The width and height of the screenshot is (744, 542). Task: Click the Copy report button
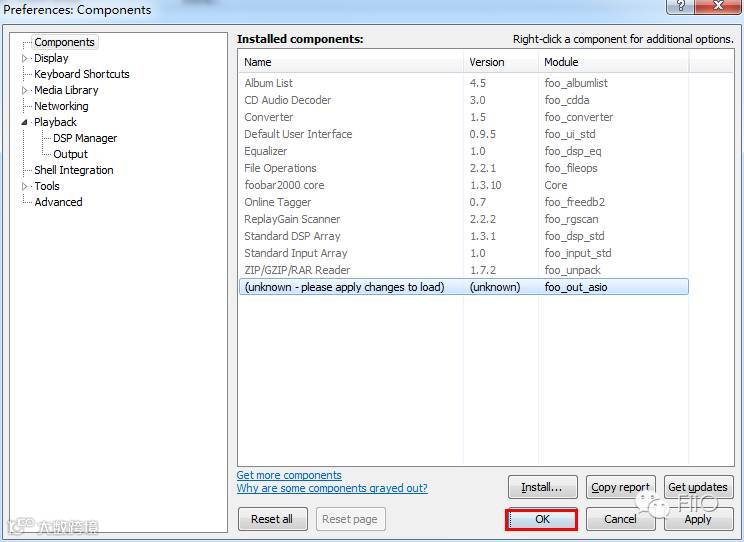[620, 487]
